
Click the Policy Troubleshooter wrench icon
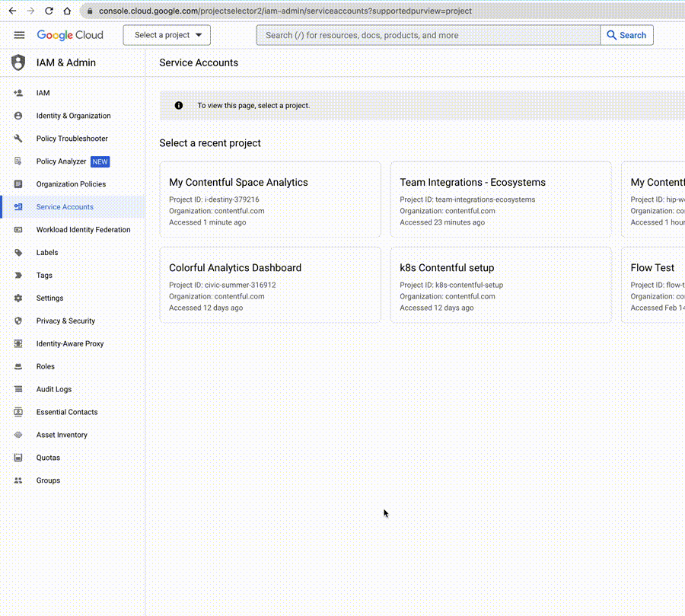18,139
